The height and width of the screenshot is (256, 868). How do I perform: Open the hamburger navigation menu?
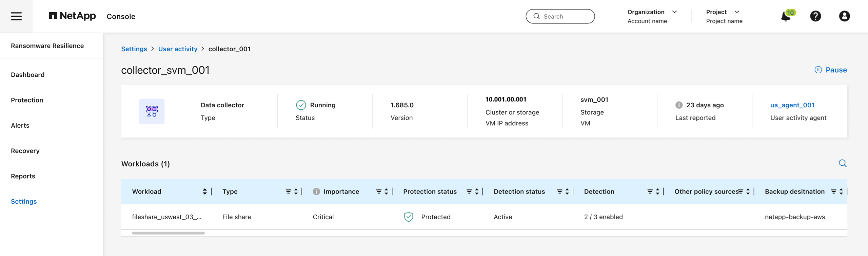pyautogui.click(x=16, y=16)
